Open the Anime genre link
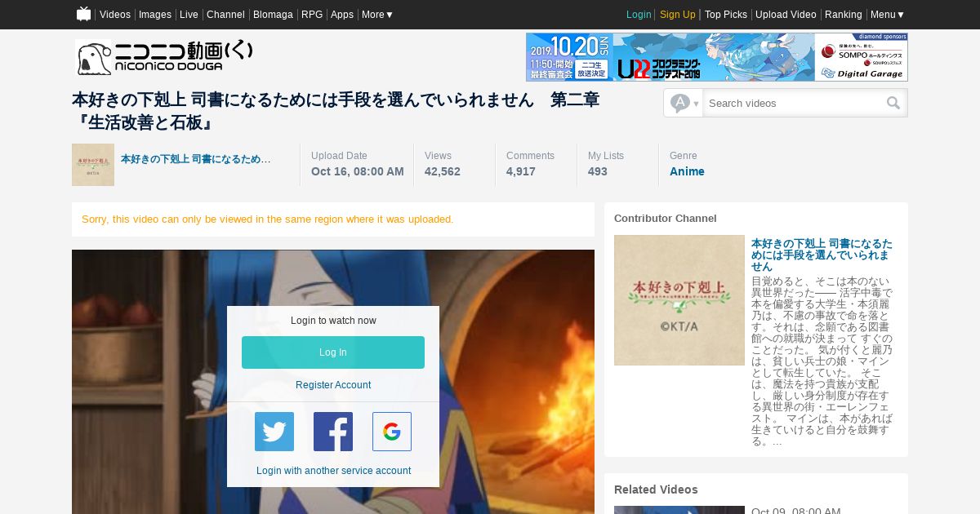 click(x=687, y=171)
